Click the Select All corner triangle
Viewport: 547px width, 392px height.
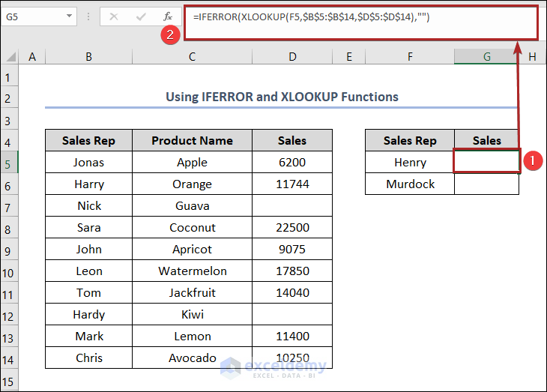point(9,56)
